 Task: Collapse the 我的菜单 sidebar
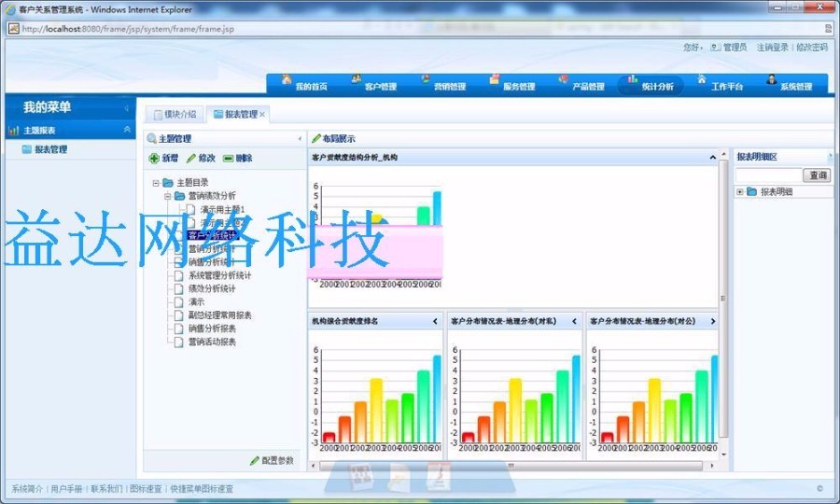click(x=127, y=108)
